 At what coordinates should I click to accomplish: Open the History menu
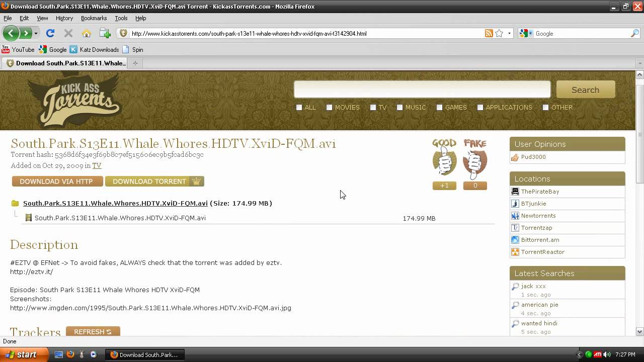64,18
